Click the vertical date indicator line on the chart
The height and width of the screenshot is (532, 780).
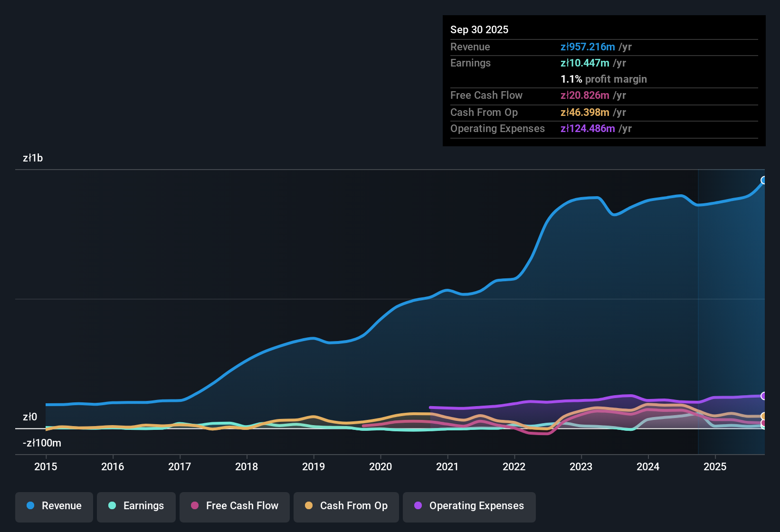point(698,309)
